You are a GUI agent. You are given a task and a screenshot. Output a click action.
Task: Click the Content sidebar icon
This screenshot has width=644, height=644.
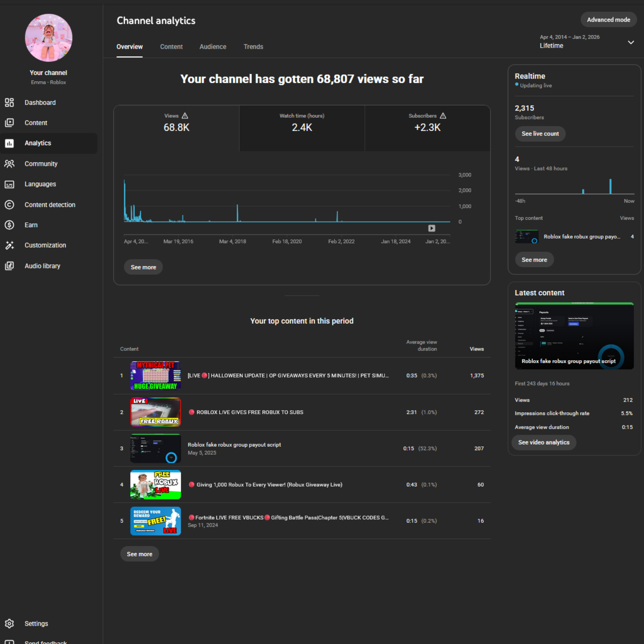pyautogui.click(x=9, y=123)
